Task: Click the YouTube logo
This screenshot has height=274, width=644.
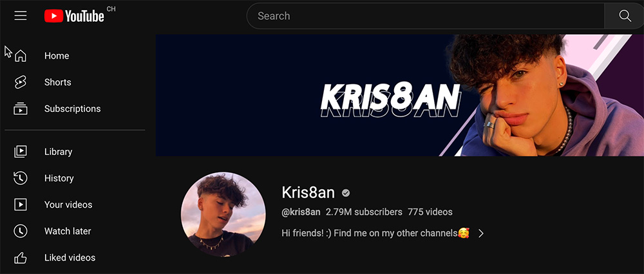Action: (x=74, y=16)
